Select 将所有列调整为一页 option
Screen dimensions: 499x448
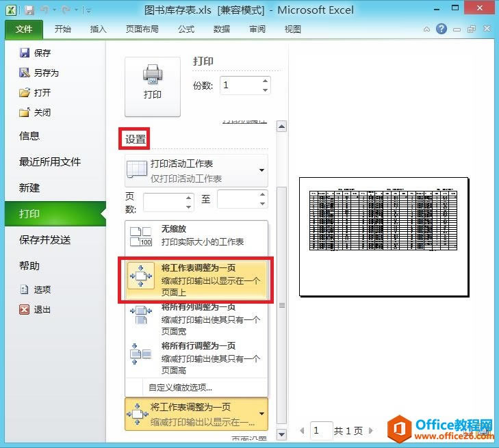(196, 320)
